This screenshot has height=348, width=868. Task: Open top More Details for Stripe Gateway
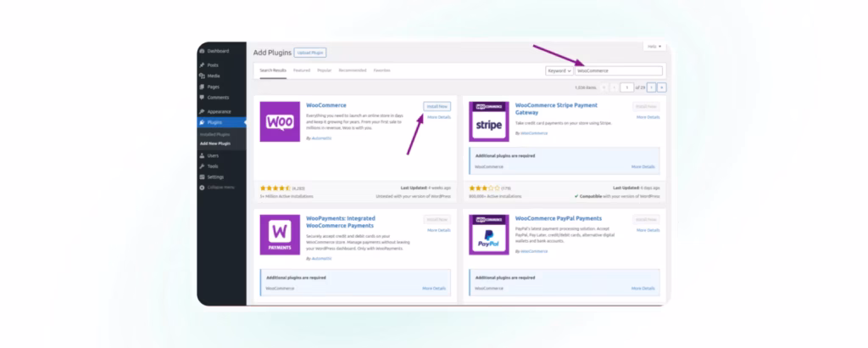[648, 117]
